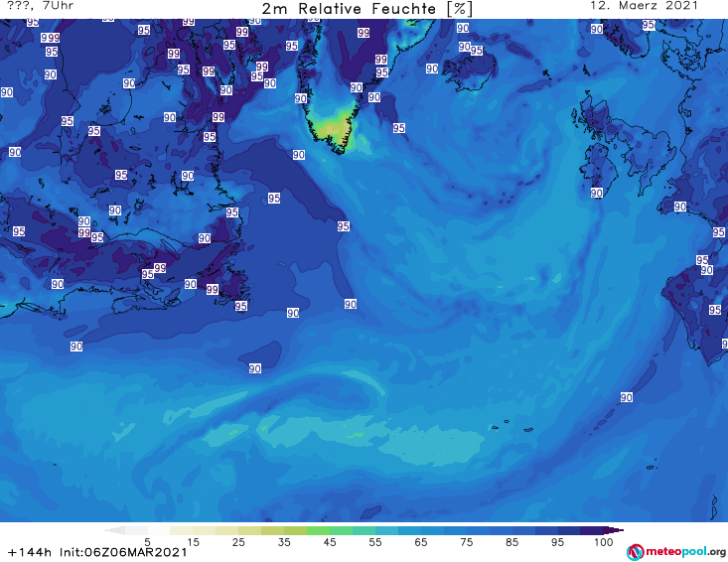Click the "35" tick on the color scale
The image size is (728, 562).
[284, 542]
